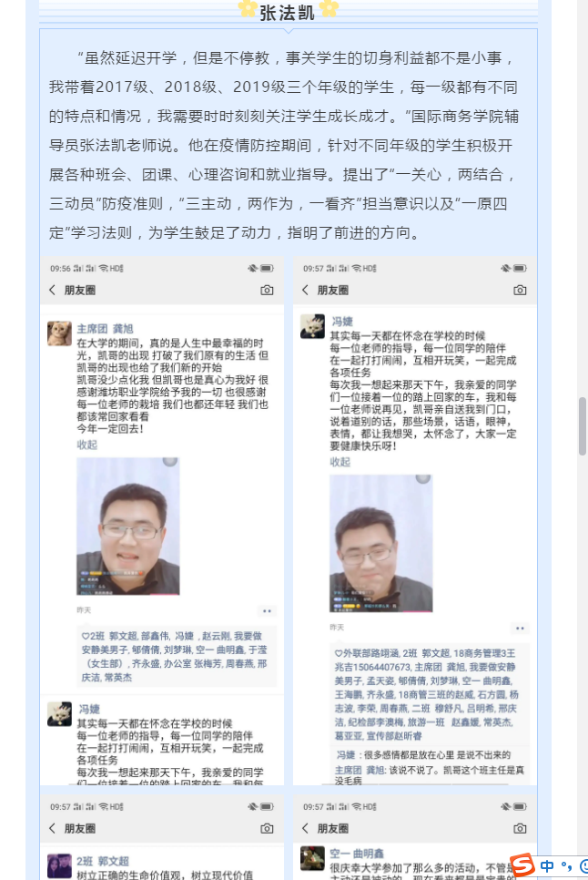
Task: Tap back arrow beside 朋友圈 in first screenshot
Action: (x=52, y=290)
